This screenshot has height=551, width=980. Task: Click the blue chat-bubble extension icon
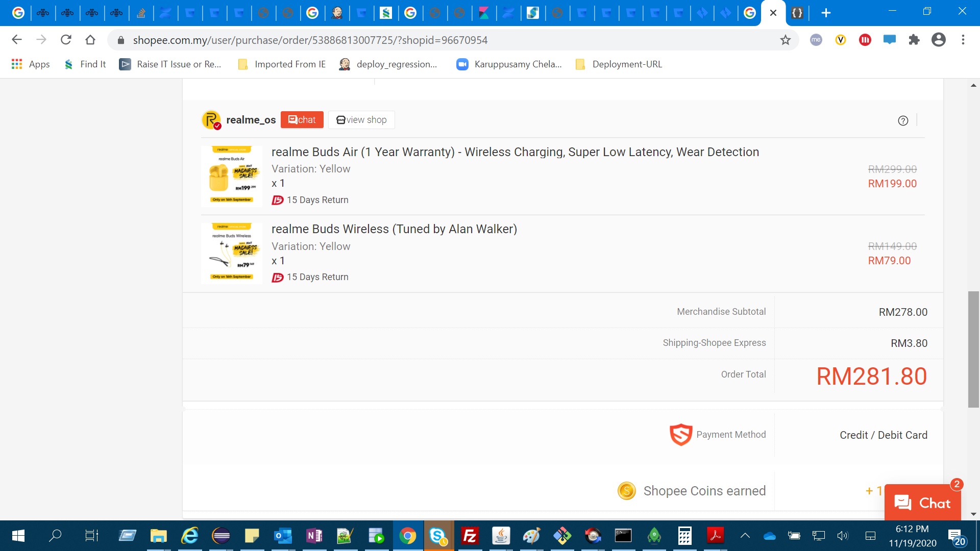(x=890, y=40)
